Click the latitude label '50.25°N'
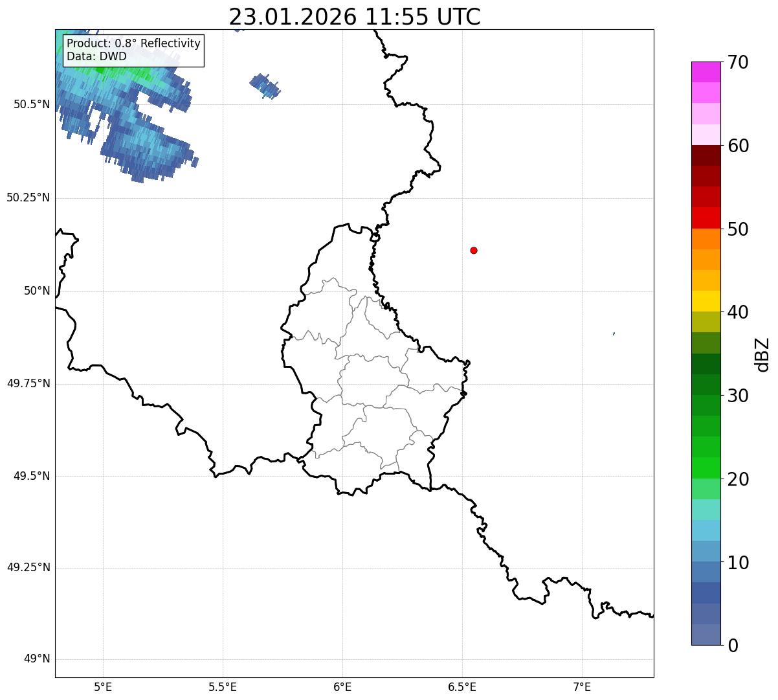Screen dimensions: 778x700 tap(28, 198)
